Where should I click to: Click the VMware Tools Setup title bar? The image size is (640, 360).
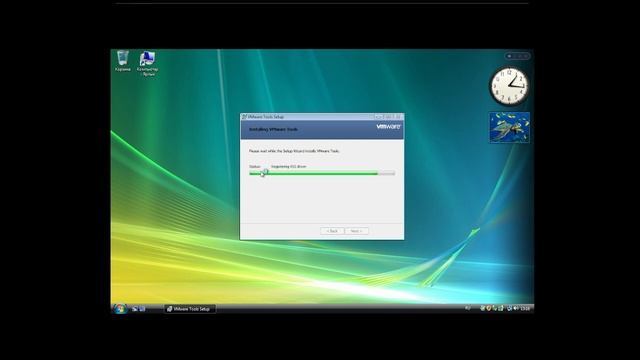(322, 117)
